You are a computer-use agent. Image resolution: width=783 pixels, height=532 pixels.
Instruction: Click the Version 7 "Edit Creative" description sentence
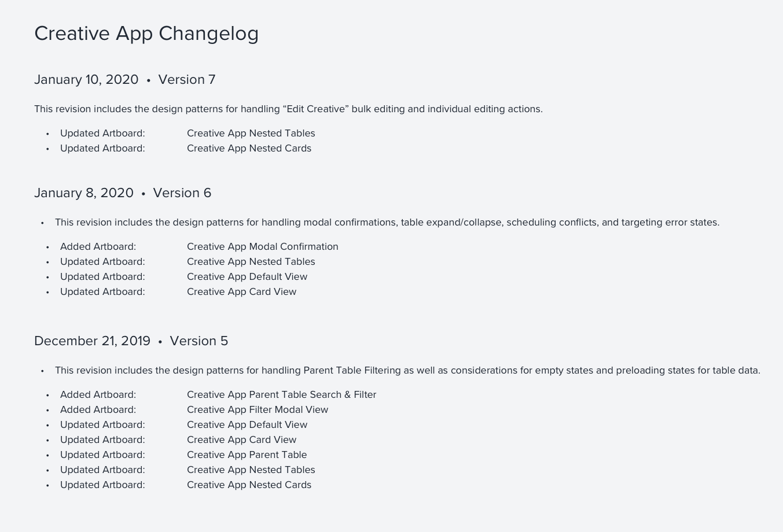(288, 109)
